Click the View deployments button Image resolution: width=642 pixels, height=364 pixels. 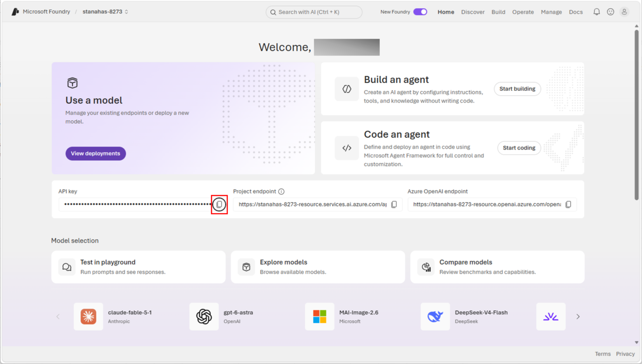point(96,153)
